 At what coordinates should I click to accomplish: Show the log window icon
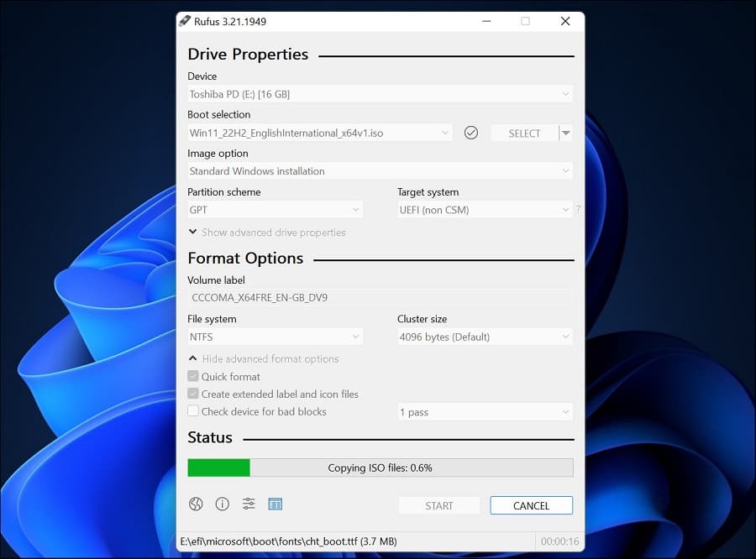(275, 504)
